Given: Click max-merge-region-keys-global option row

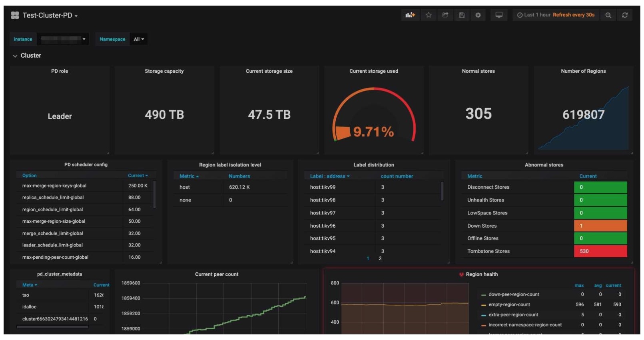Looking at the screenshot, I should [x=85, y=186].
